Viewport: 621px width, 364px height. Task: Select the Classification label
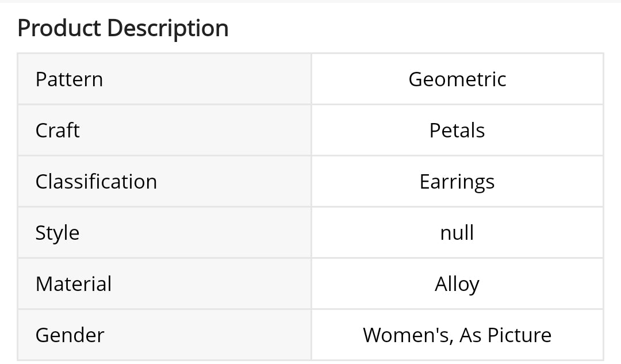click(96, 182)
